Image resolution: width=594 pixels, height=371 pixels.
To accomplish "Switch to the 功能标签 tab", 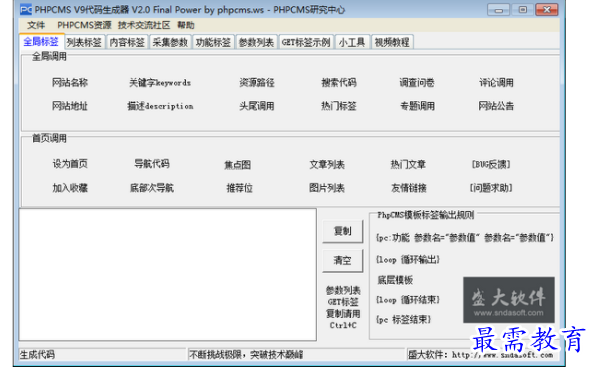I will (x=213, y=42).
